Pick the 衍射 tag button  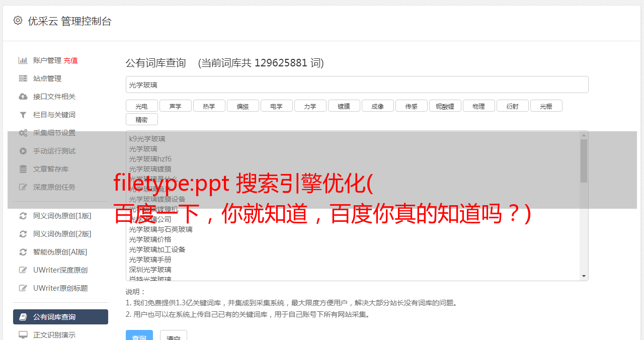point(512,106)
